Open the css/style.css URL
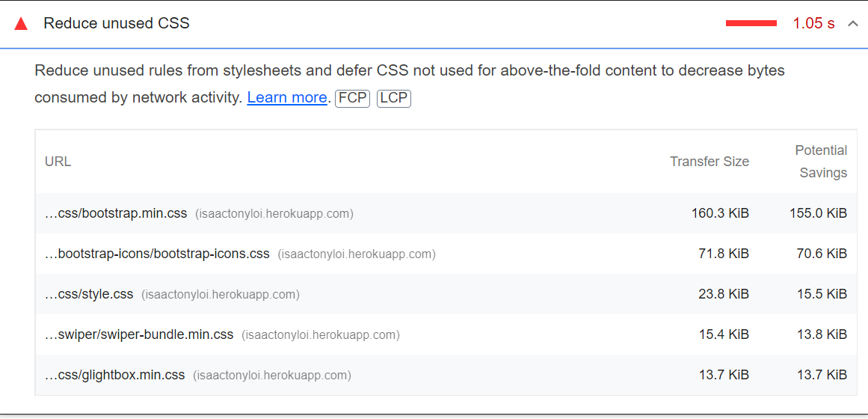The width and height of the screenshot is (868, 419). (x=89, y=294)
